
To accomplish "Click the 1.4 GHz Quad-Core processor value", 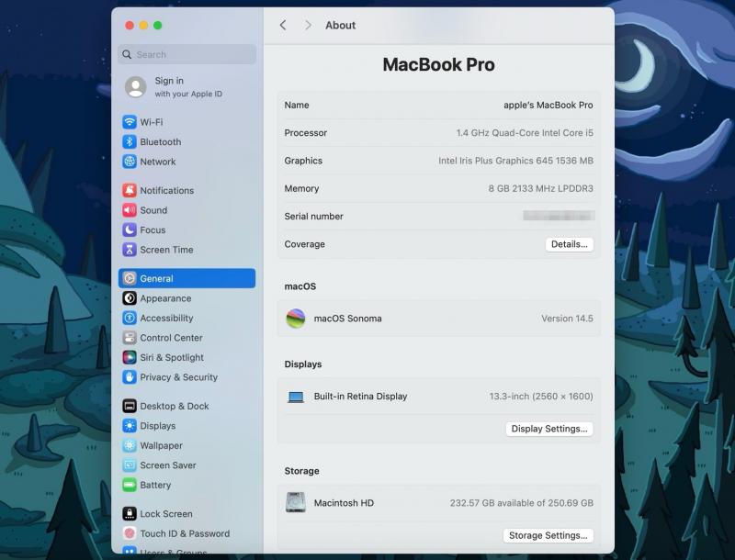I will pyautogui.click(x=525, y=133).
